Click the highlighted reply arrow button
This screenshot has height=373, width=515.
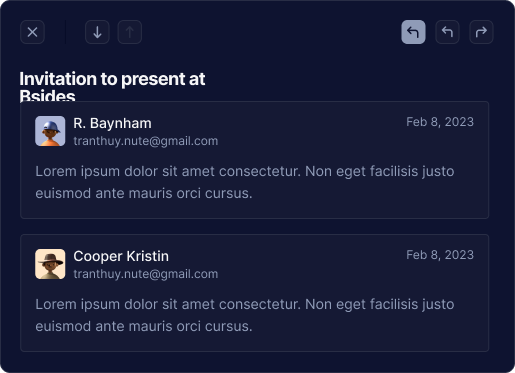pos(413,32)
